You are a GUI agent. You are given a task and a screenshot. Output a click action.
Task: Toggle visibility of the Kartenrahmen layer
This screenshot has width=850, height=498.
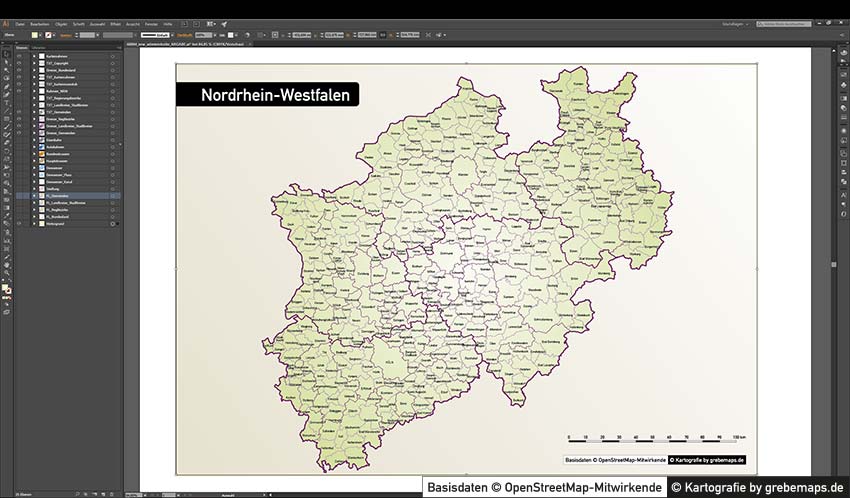pyautogui.click(x=18, y=55)
